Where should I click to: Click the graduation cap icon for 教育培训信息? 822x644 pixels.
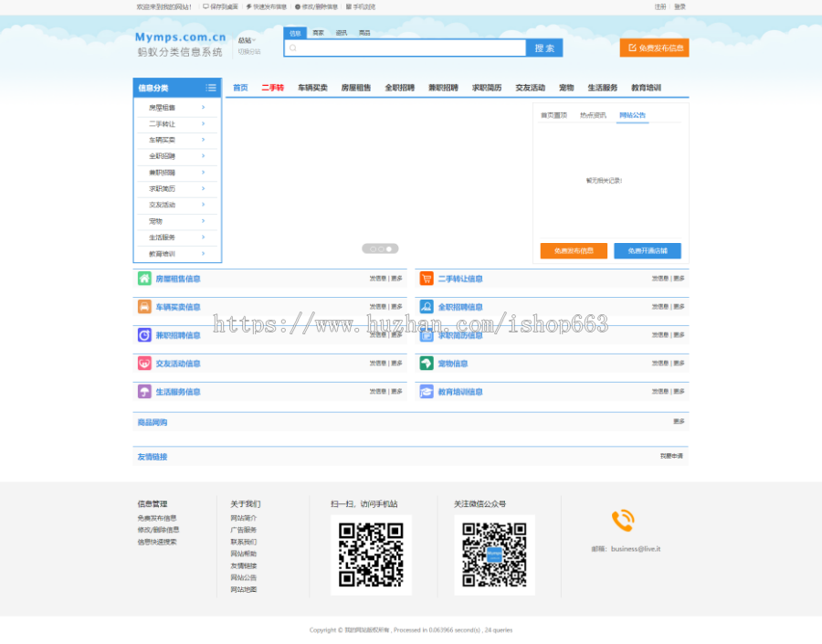pos(427,392)
